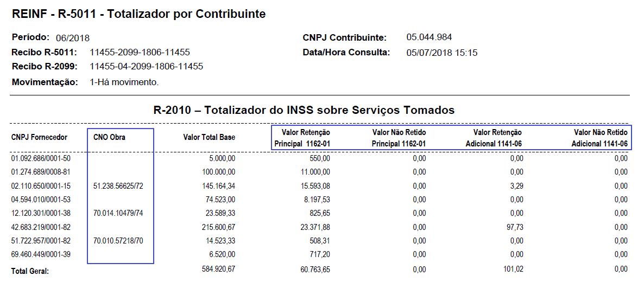Click CNO Obra value 70.014.10479/74
644x282 pixels.
point(118,214)
